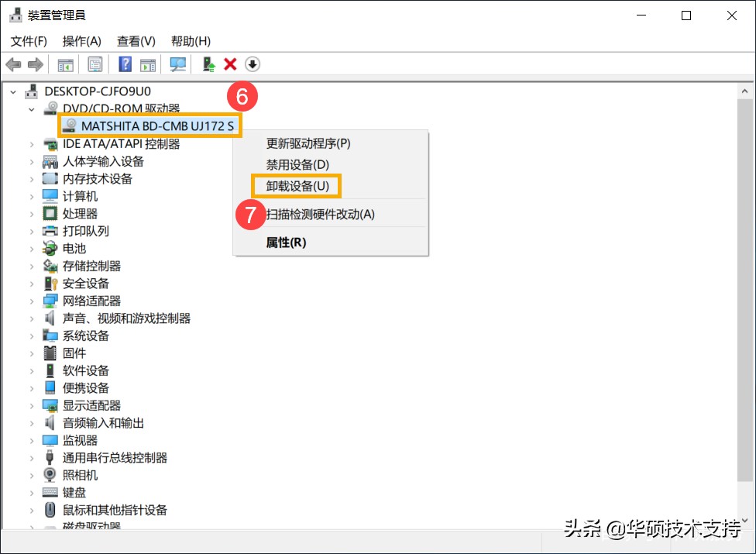Image resolution: width=756 pixels, height=554 pixels.
Task: Click the Properties toolbar icon
Action: pos(94,64)
